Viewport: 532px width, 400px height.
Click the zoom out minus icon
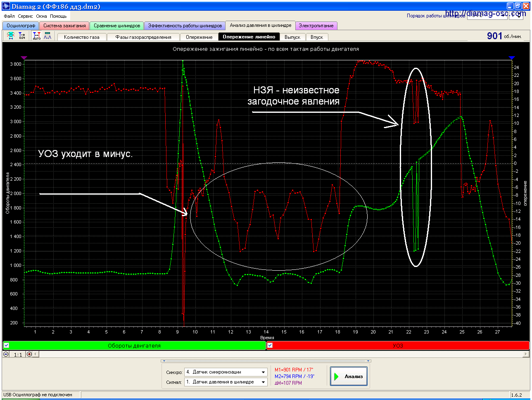tap(6, 354)
